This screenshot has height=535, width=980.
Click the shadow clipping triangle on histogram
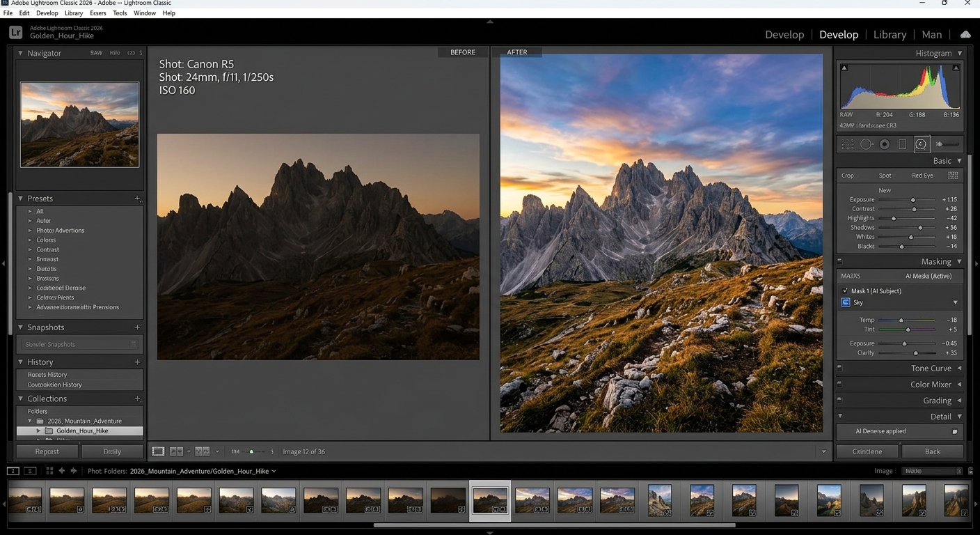844,68
